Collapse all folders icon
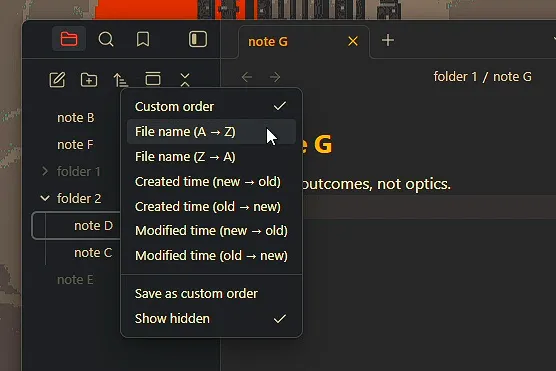Viewport: 556px width, 371px height. (x=185, y=79)
